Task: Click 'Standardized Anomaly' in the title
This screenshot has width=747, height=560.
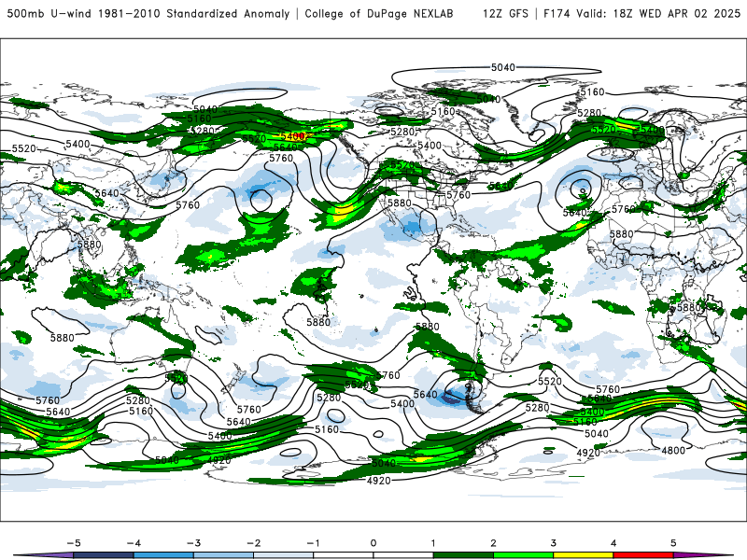Action: (x=228, y=13)
